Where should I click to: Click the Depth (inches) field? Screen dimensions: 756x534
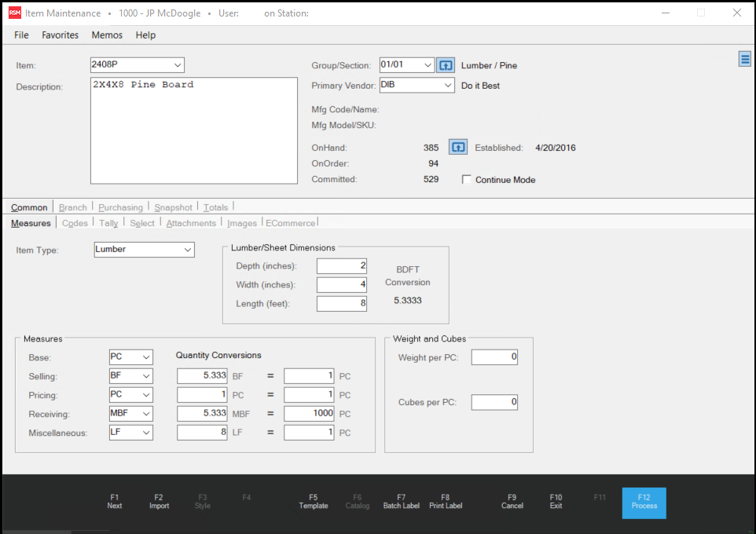coord(341,266)
